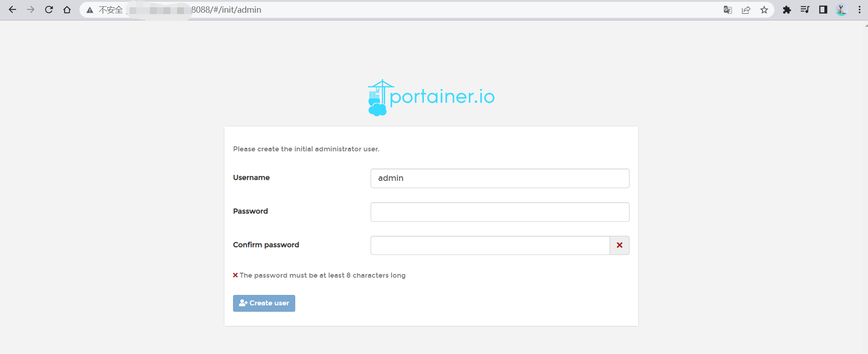This screenshot has width=868, height=354.
Task: Click the Confirm password label
Action: 266,245
